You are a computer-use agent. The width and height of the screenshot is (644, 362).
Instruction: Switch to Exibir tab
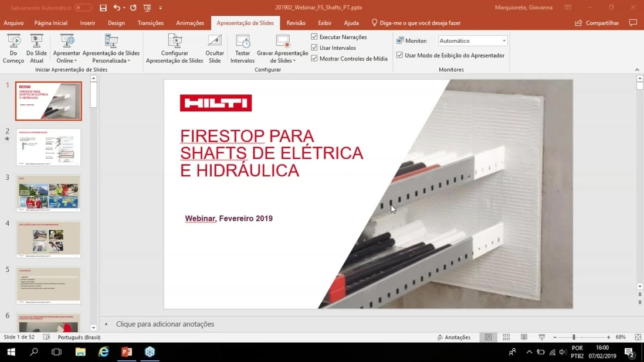click(324, 23)
